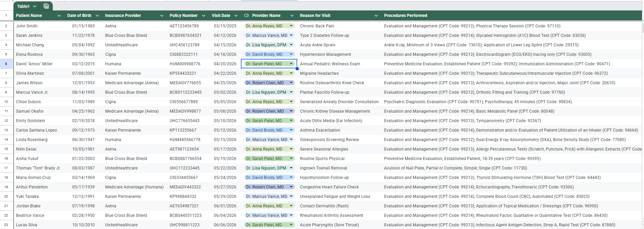Viewport: 644px width, 229px height.
Task: Open Insurance Provider column filter arrow
Action: click(162, 16)
